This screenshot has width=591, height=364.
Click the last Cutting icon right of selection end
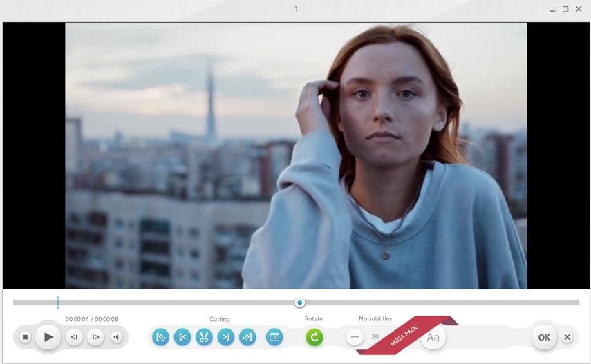[247, 337]
